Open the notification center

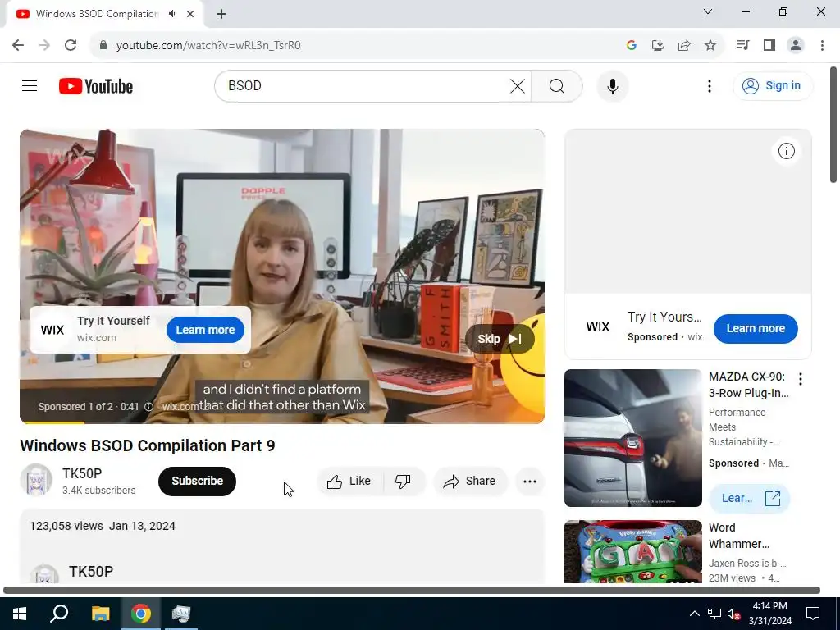pyautogui.click(x=813, y=614)
